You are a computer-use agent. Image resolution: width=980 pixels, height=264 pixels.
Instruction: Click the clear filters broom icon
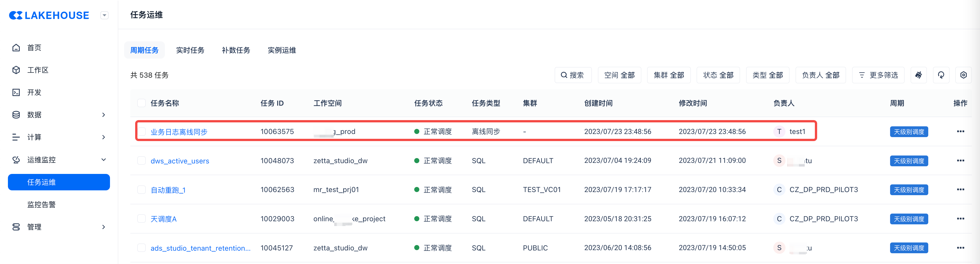(918, 75)
